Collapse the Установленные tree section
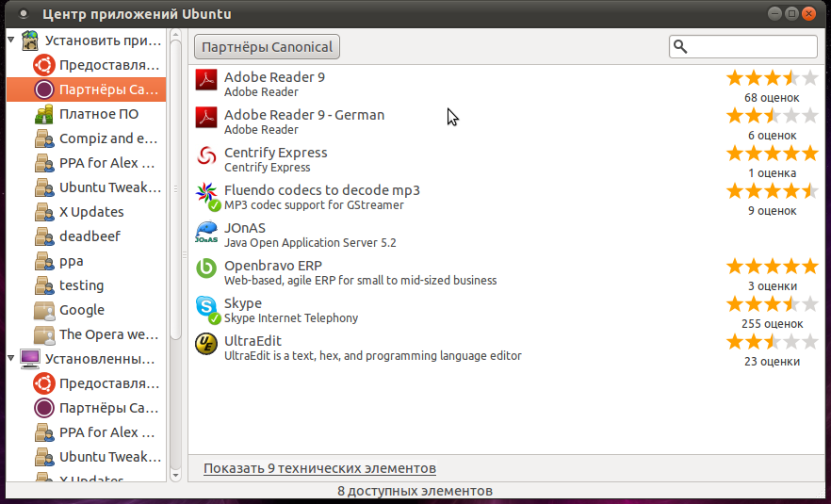 pyautogui.click(x=11, y=359)
